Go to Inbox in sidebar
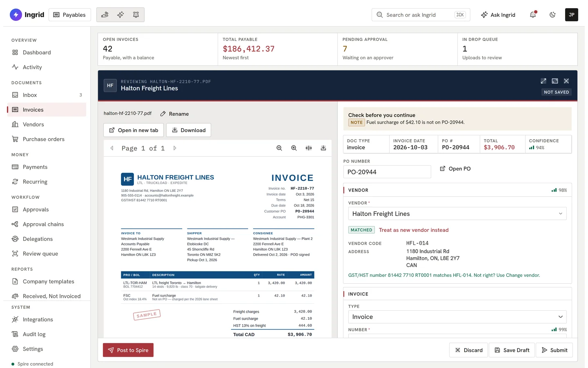Image resolution: width=588 pixels, height=368 pixels. tap(47, 95)
